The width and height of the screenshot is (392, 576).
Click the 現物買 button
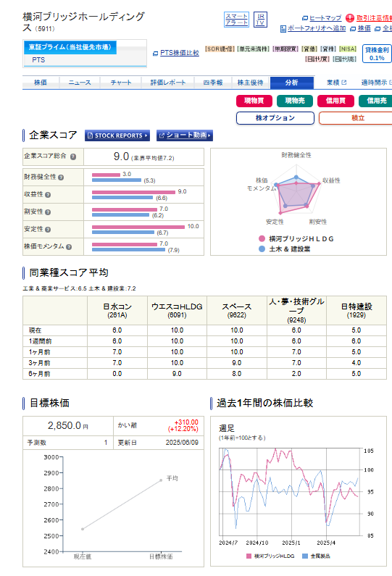point(254,101)
